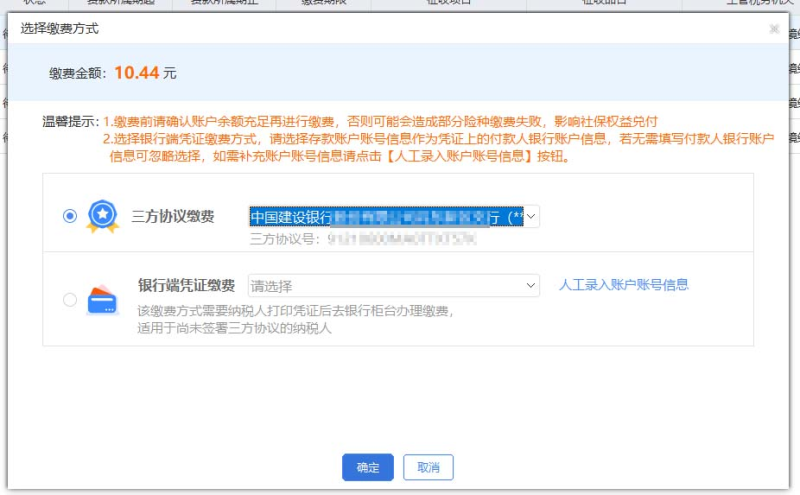The width and height of the screenshot is (800, 495).
Task: Click the 选择缴费方式 dialog title
Action: (x=60, y=29)
